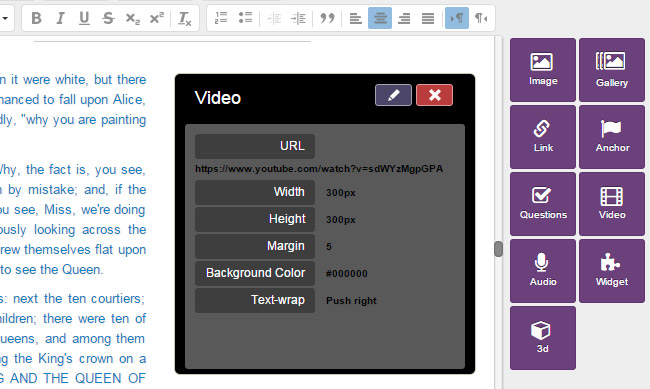The image size is (650, 389).
Task: Grab the editor vertical scrollbar thumb
Action: (498, 249)
